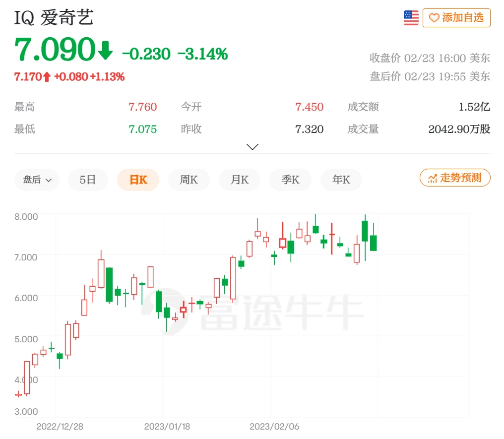504x439 pixels.
Task: Add IQ to watchlist via 添加自选
Action: [x=456, y=18]
